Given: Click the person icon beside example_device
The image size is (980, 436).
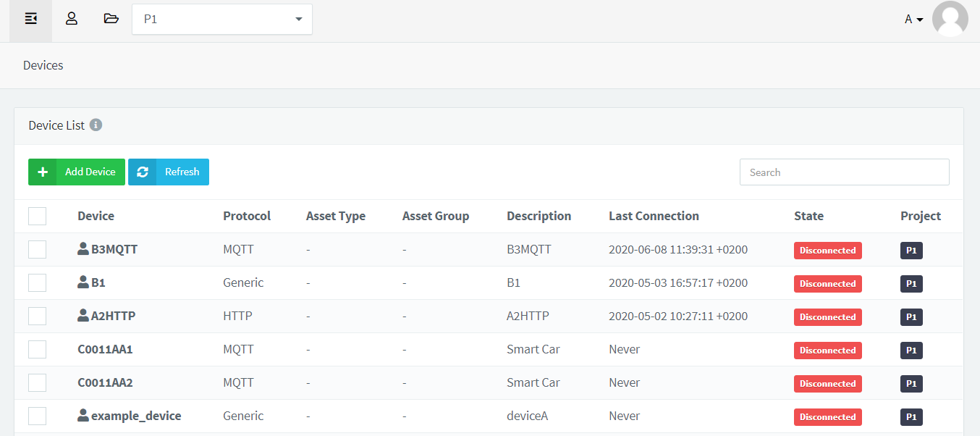Looking at the screenshot, I should coord(83,416).
